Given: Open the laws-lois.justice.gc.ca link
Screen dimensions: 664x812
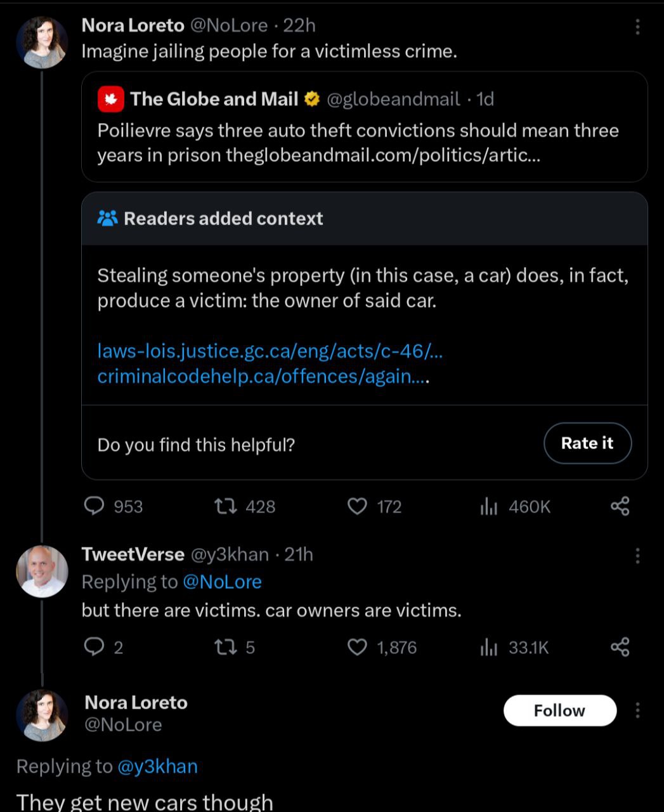Looking at the screenshot, I should tap(270, 351).
